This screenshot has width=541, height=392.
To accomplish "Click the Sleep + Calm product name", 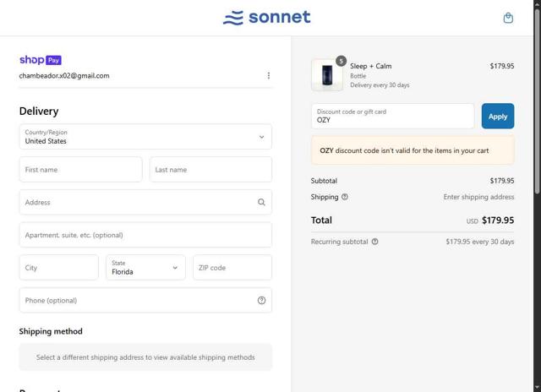I will (x=370, y=66).
